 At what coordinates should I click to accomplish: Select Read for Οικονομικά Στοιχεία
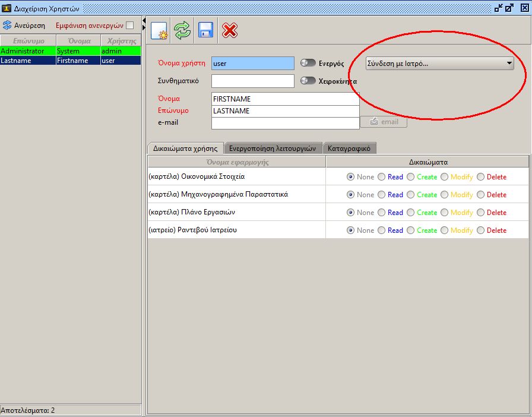tap(382, 177)
